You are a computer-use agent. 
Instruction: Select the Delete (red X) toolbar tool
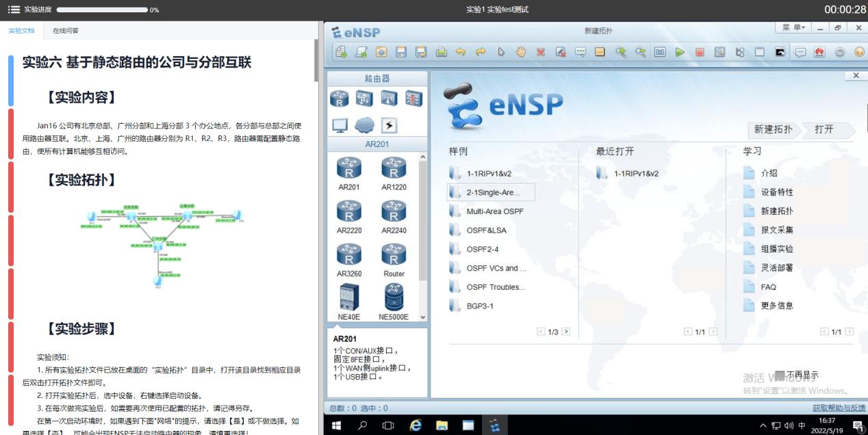coord(539,51)
